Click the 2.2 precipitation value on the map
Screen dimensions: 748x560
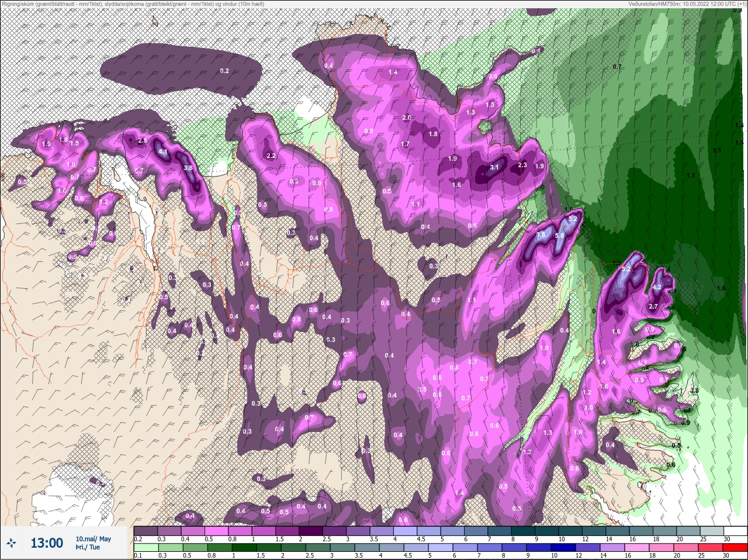271,156
